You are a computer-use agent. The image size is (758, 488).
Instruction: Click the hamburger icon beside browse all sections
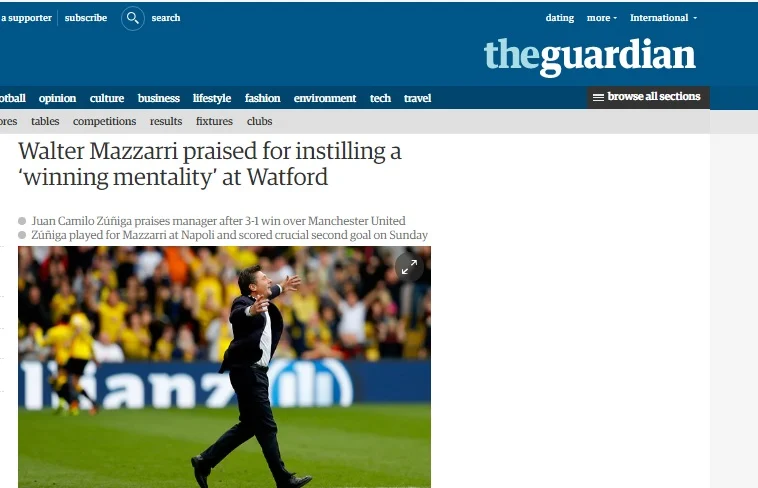pyautogui.click(x=598, y=97)
